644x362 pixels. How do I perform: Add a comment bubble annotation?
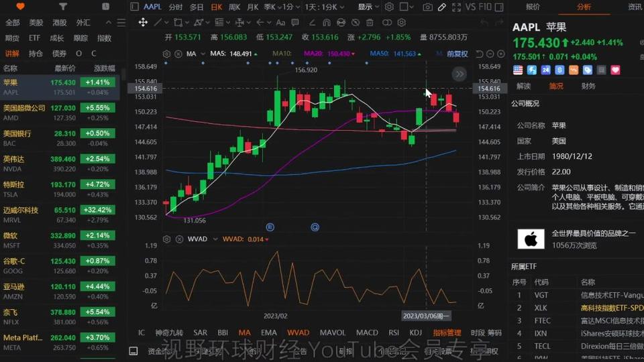(x=295, y=22)
